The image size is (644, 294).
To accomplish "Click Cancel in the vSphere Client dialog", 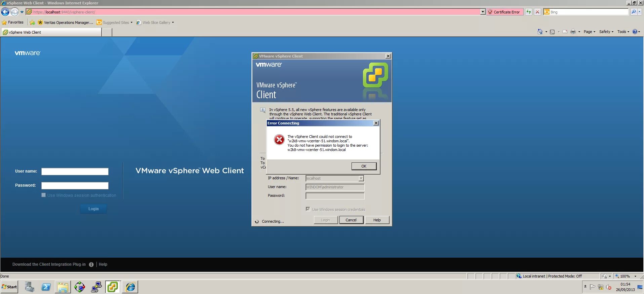I will point(351,220).
